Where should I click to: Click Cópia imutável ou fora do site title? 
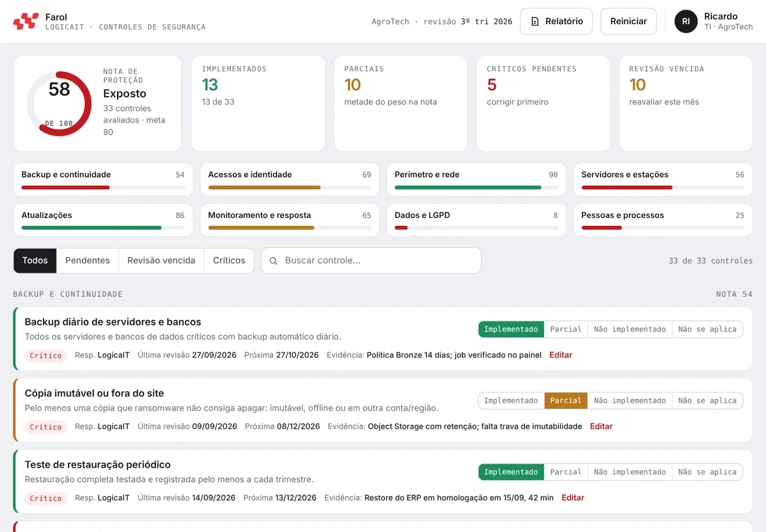(x=94, y=393)
